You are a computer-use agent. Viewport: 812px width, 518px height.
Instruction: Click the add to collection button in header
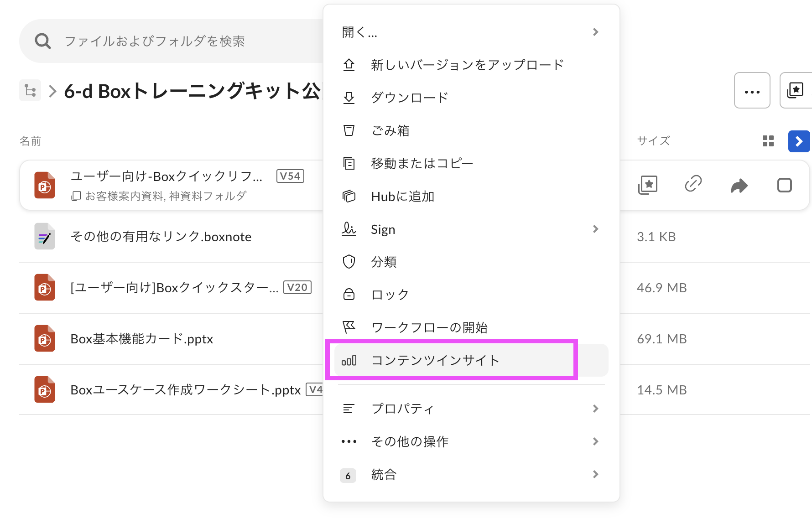pyautogui.click(x=796, y=90)
